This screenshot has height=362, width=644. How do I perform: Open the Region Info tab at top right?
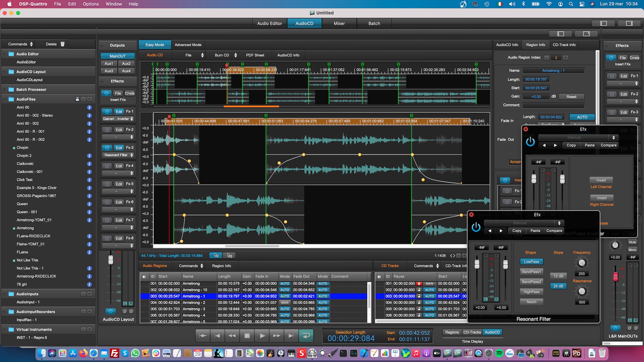535,45
